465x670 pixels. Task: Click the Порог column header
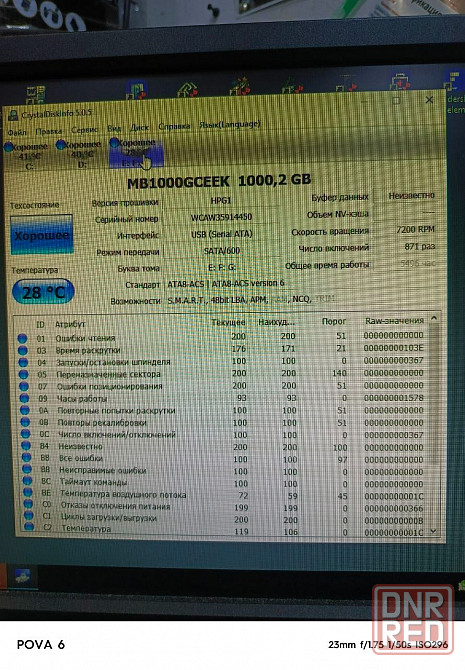(x=334, y=321)
